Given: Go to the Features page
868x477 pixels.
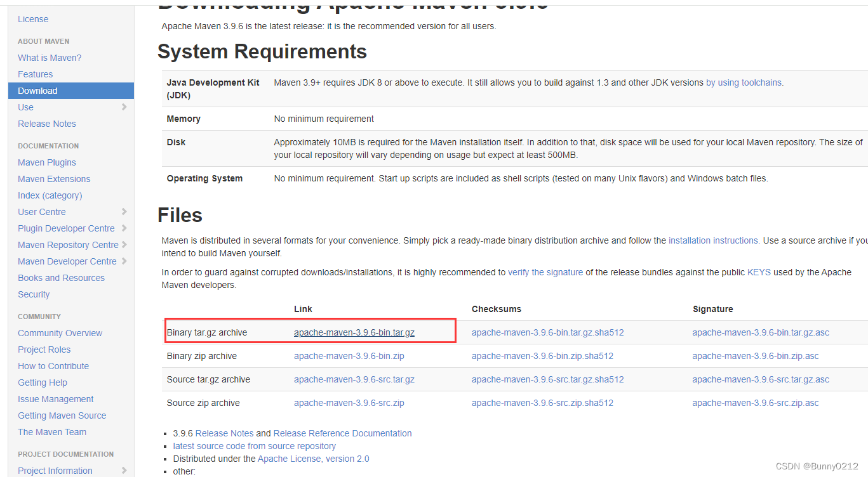Looking at the screenshot, I should coord(36,74).
